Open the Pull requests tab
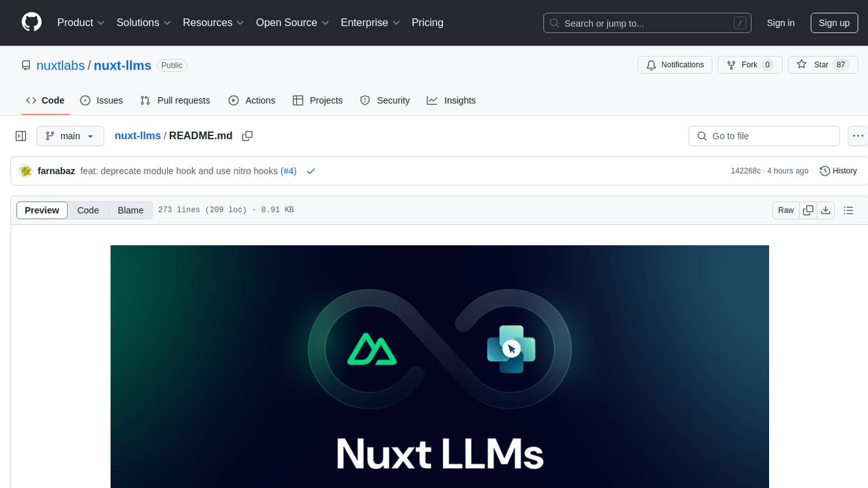Image resolution: width=868 pixels, height=488 pixels. pos(175,100)
